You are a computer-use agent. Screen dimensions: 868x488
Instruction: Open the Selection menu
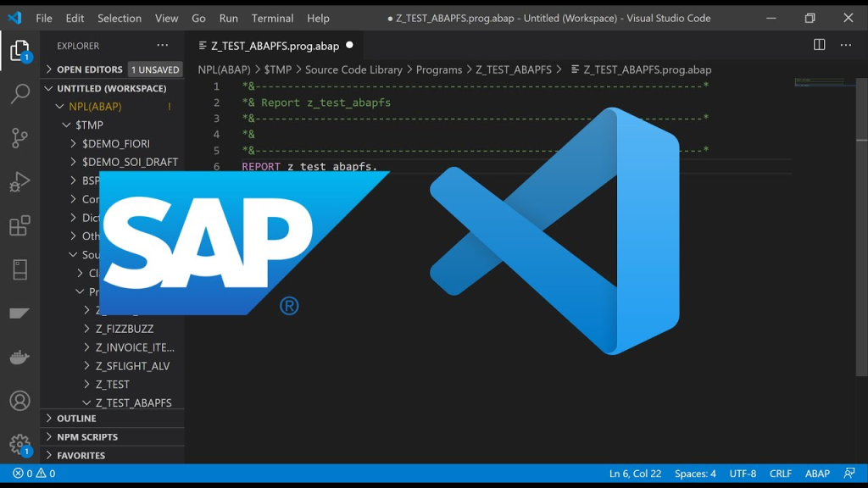point(119,19)
